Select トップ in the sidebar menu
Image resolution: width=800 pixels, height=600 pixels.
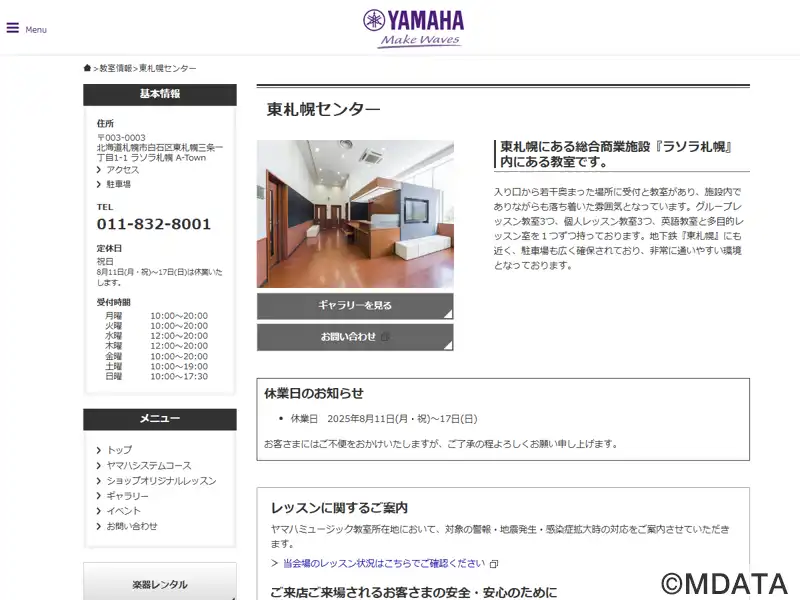[x=119, y=450]
